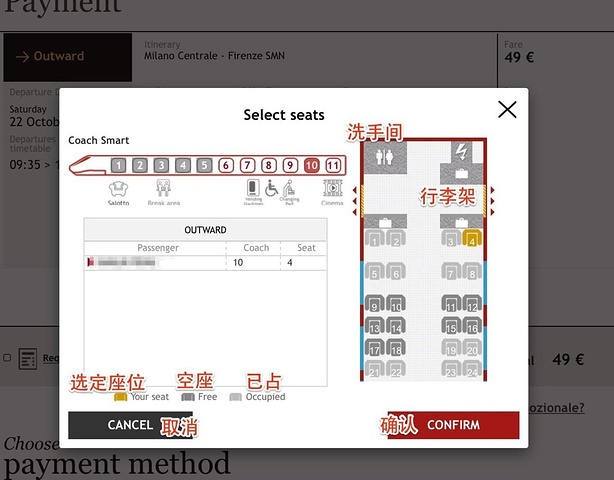Screen dimensions: 614x480
Task: Click the restroom icon in coach map
Action: point(383,155)
